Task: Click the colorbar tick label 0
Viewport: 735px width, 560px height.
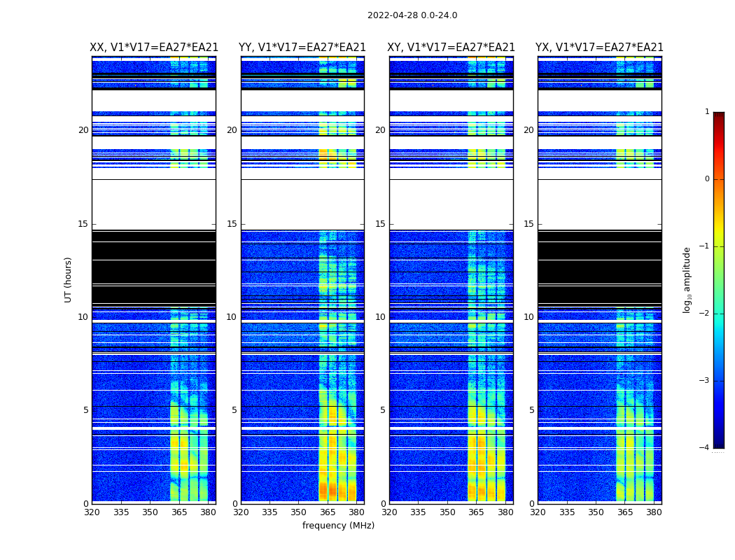Action: tap(707, 179)
